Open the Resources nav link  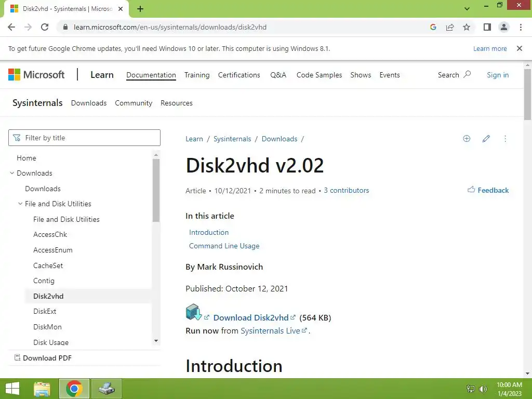point(177,103)
